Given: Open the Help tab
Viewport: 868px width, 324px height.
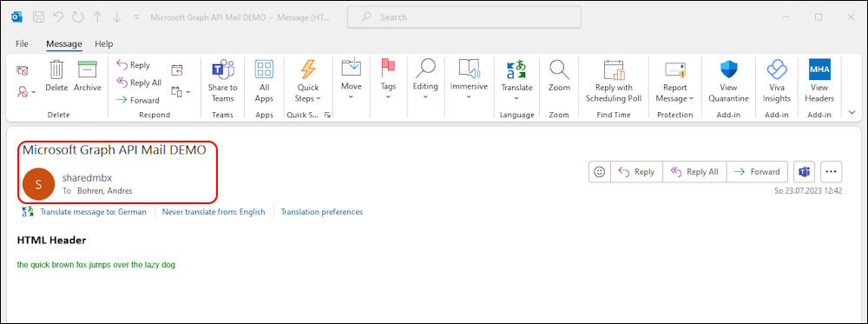Looking at the screenshot, I should click(103, 43).
